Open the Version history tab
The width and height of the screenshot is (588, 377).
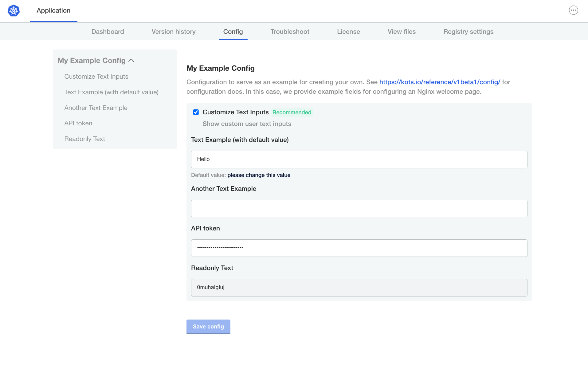[173, 31]
